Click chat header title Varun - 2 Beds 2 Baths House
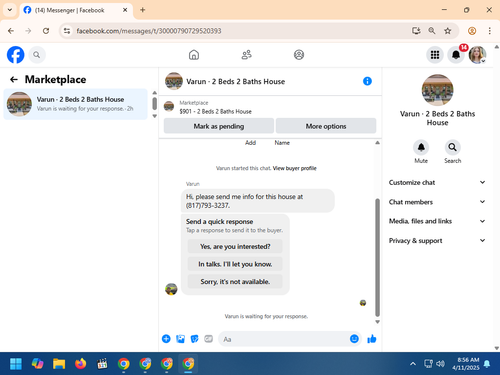 (235, 81)
